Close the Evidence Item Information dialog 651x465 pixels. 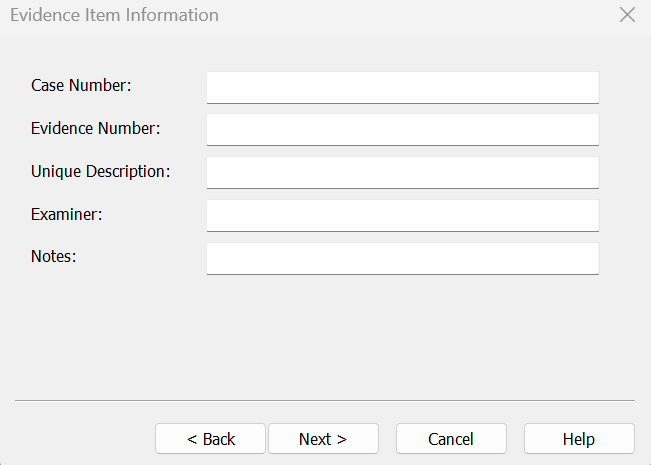pyautogui.click(x=627, y=15)
